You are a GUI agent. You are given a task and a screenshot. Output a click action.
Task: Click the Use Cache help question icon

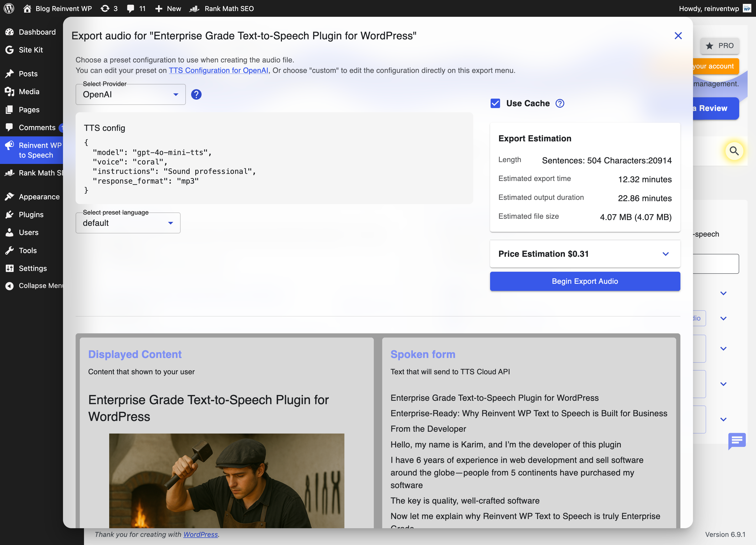click(560, 104)
